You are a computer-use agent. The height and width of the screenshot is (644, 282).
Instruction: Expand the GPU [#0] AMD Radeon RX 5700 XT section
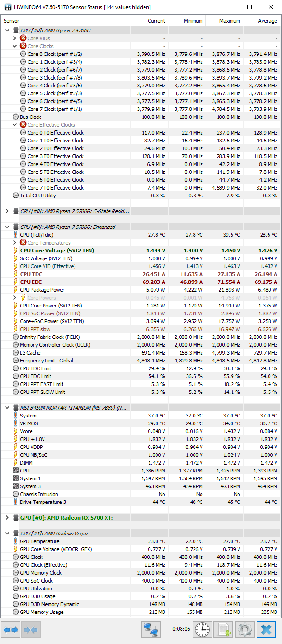(7, 518)
